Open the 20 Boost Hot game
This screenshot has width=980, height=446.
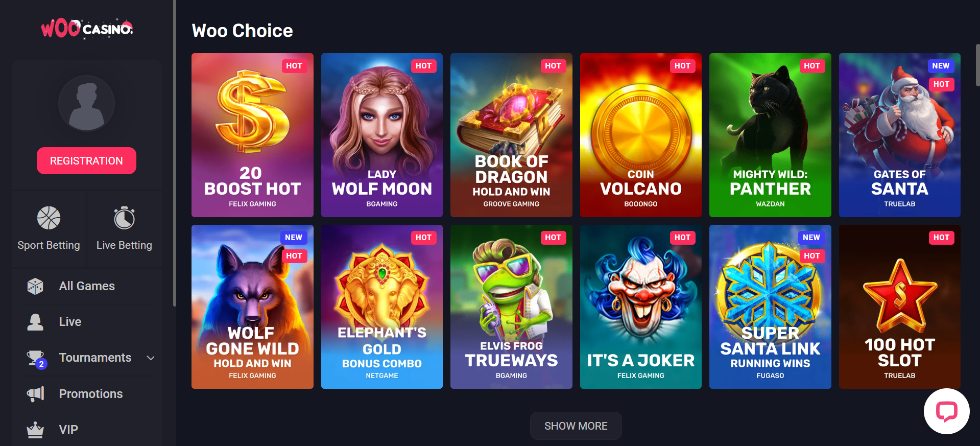[252, 135]
